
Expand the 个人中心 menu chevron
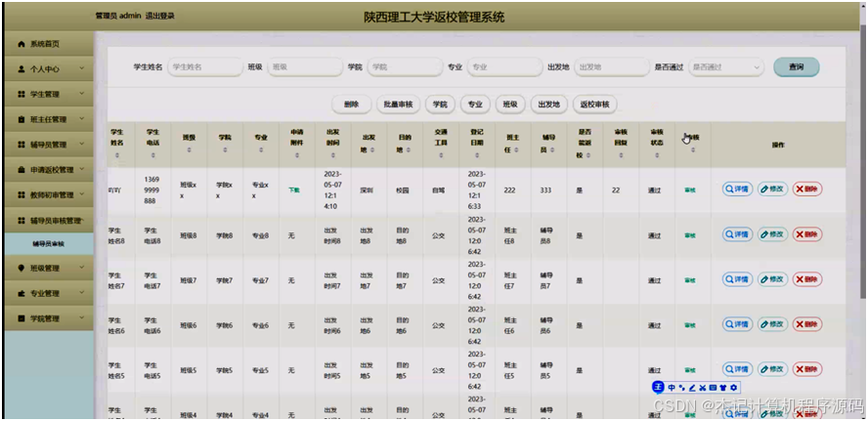(x=81, y=69)
